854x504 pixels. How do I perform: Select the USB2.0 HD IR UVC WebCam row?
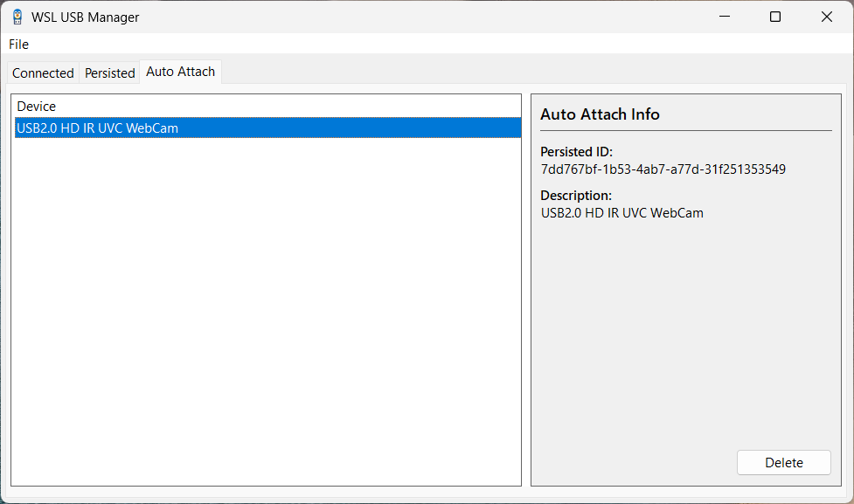pyautogui.click(x=268, y=128)
